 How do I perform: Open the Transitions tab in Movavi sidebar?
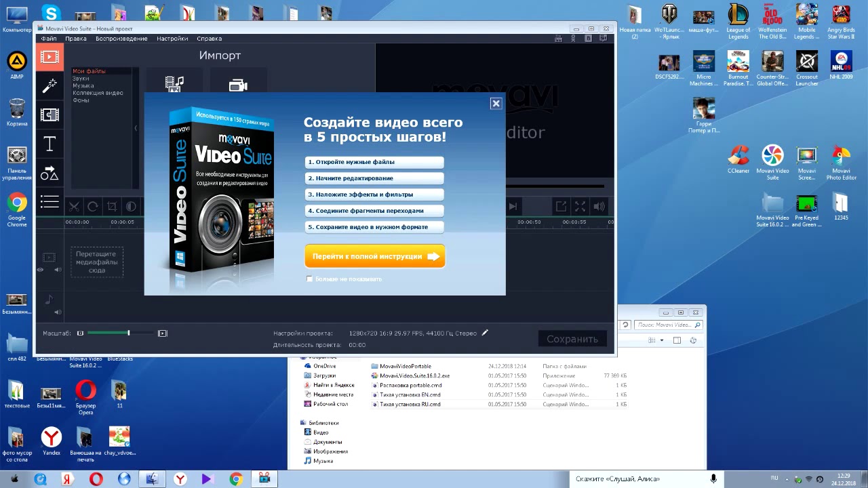(50, 115)
